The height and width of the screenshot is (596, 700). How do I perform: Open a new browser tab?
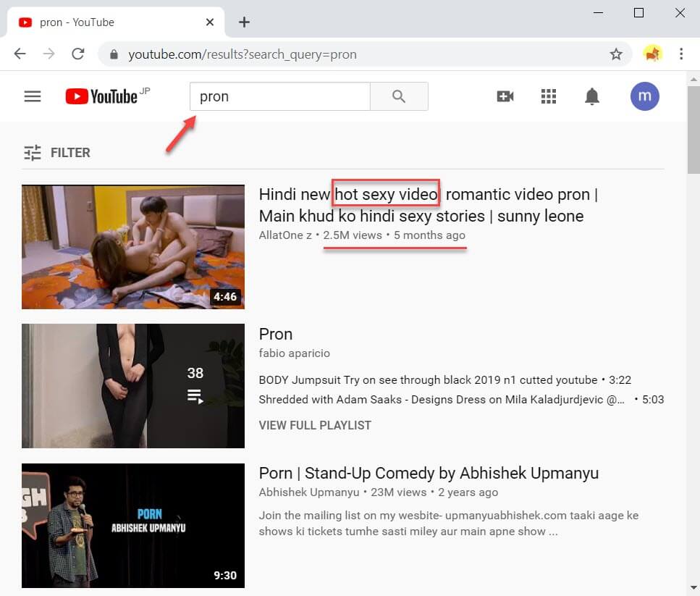pos(244,22)
